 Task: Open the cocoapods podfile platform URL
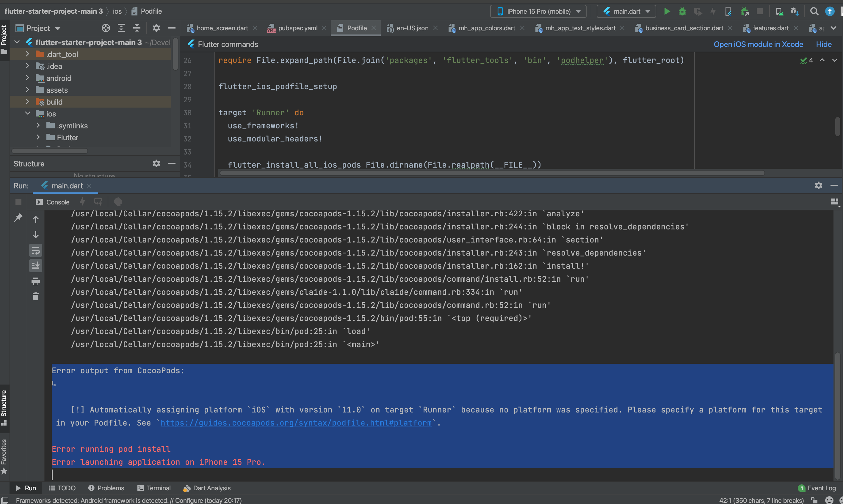pyautogui.click(x=296, y=423)
